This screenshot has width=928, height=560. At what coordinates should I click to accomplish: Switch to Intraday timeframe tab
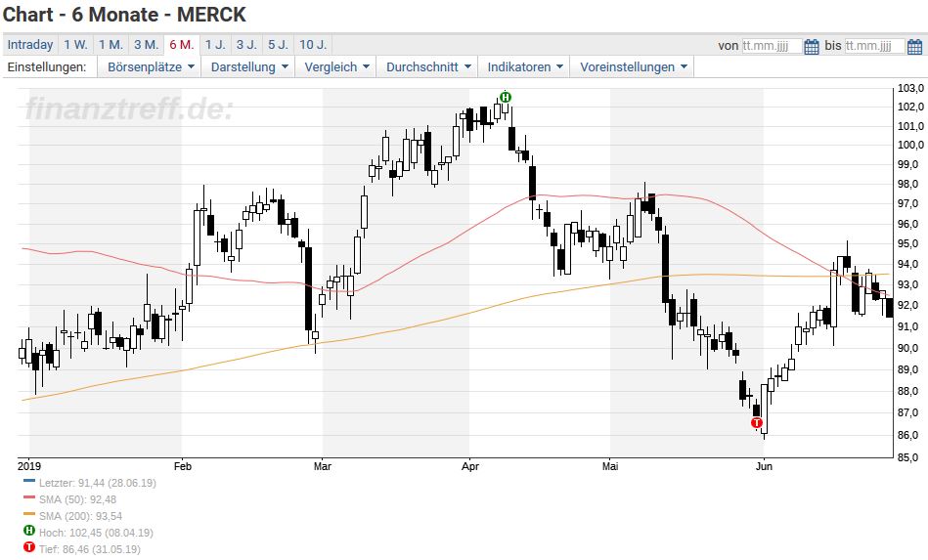click(x=30, y=45)
